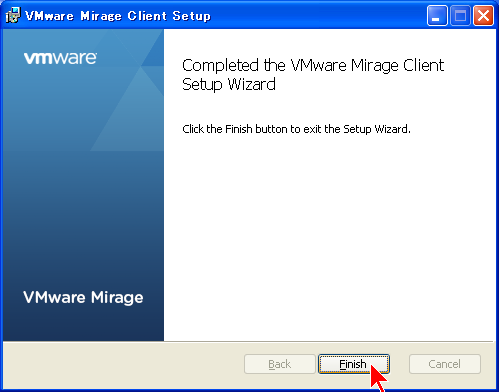Click the greyed-out Cancel button
Image resolution: width=499 pixels, height=392 pixels.
click(x=445, y=364)
